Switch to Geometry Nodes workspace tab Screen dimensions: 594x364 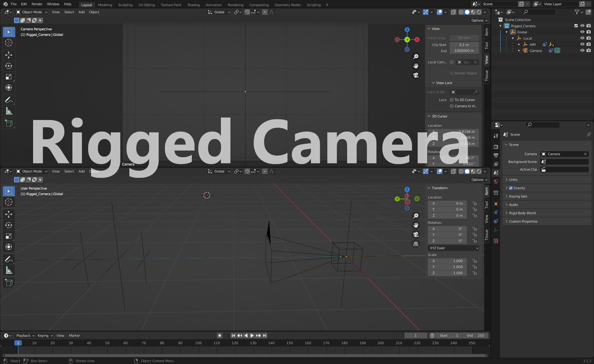click(287, 5)
